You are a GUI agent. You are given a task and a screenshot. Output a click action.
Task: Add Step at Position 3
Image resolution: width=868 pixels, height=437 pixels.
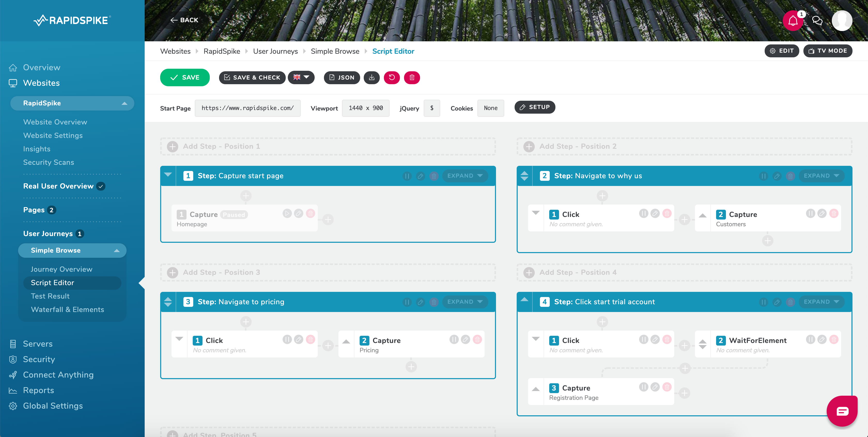[328, 272]
